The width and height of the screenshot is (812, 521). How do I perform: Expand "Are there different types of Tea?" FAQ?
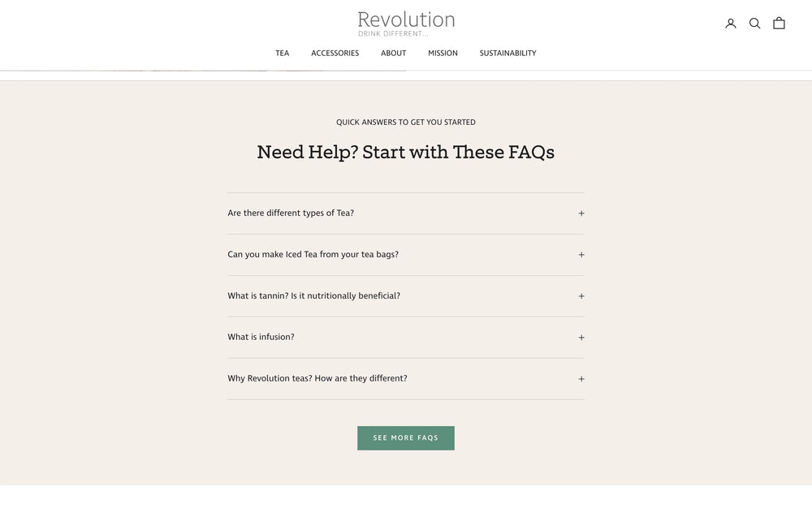(x=581, y=212)
